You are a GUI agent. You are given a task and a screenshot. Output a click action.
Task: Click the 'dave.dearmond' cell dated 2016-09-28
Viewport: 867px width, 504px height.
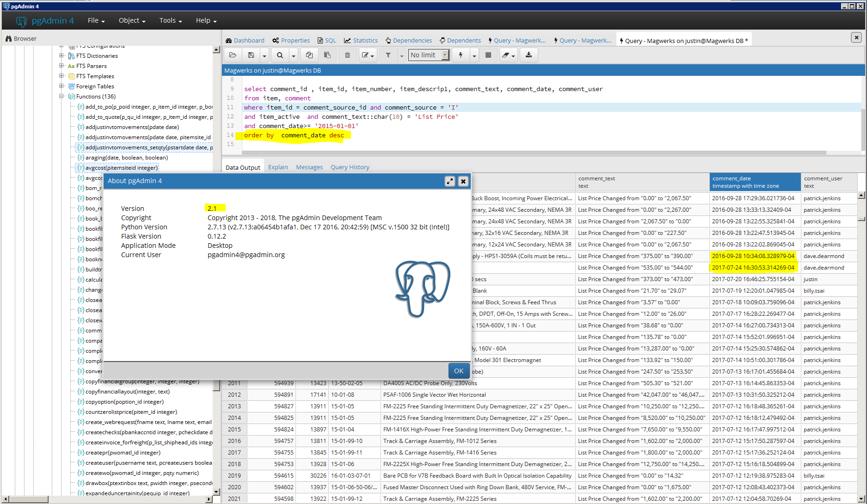830,256
